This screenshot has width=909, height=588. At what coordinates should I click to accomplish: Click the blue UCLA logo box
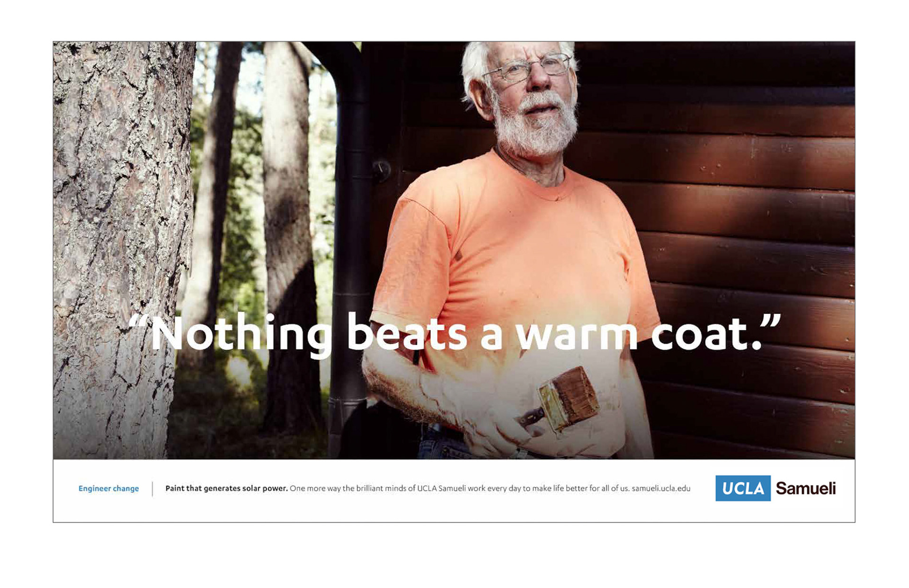tap(743, 488)
